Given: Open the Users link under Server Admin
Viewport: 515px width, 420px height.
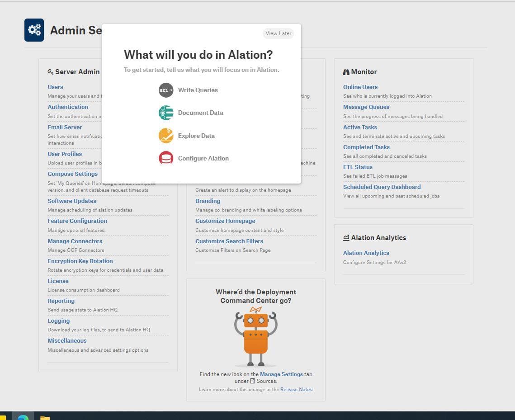Looking at the screenshot, I should (x=55, y=87).
